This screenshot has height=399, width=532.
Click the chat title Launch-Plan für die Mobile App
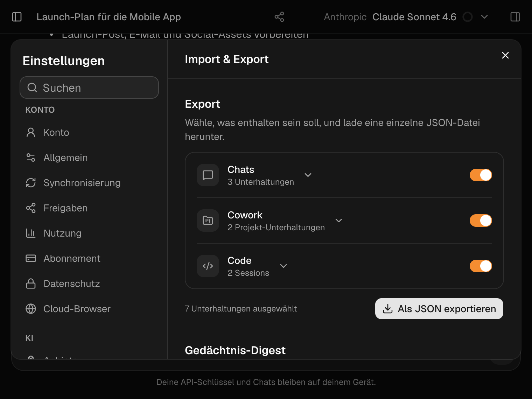[x=109, y=17]
